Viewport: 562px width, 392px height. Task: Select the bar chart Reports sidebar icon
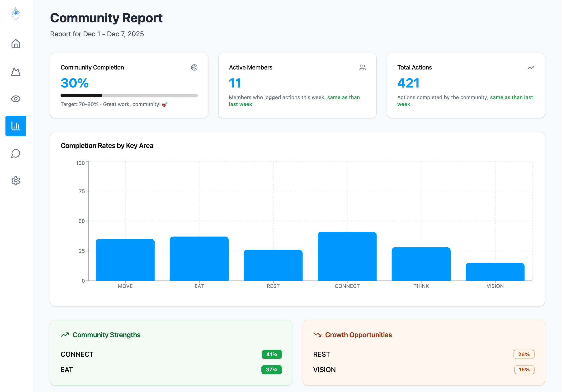[x=16, y=126]
